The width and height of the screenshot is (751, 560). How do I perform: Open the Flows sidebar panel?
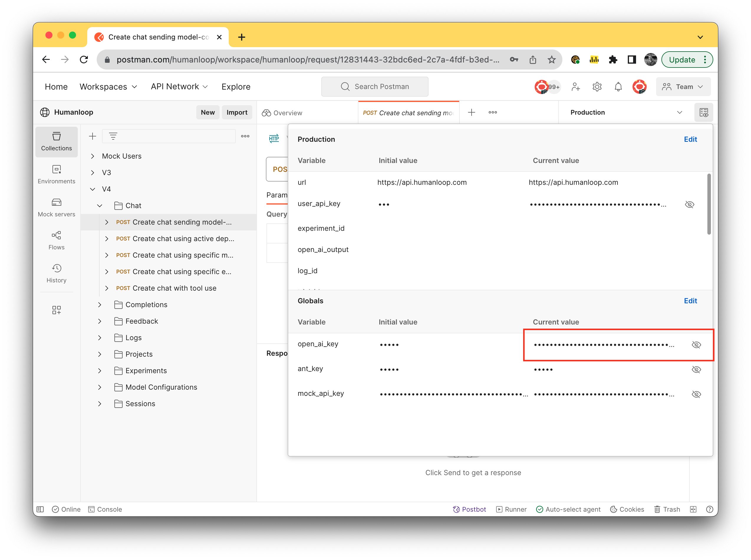click(56, 240)
